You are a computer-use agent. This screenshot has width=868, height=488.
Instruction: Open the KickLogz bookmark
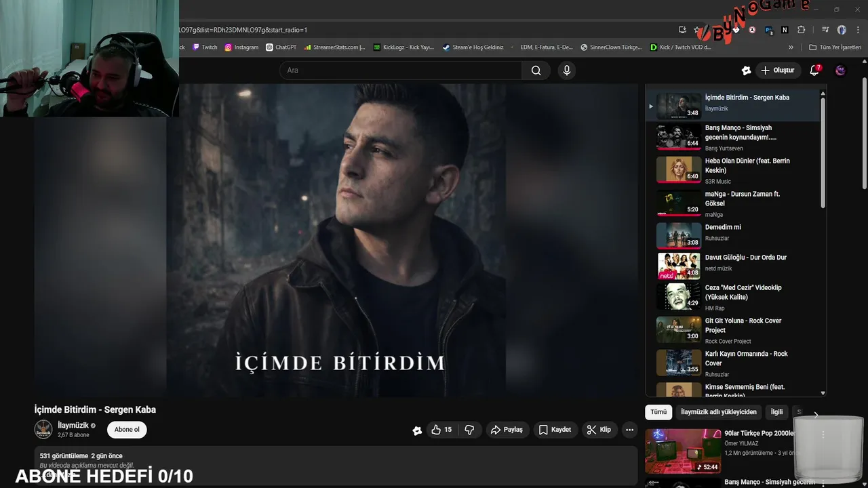pyautogui.click(x=404, y=47)
